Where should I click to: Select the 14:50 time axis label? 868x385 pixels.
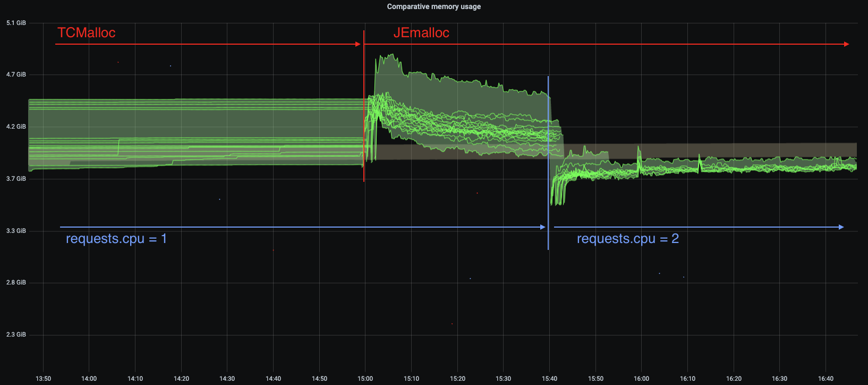(x=320, y=379)
